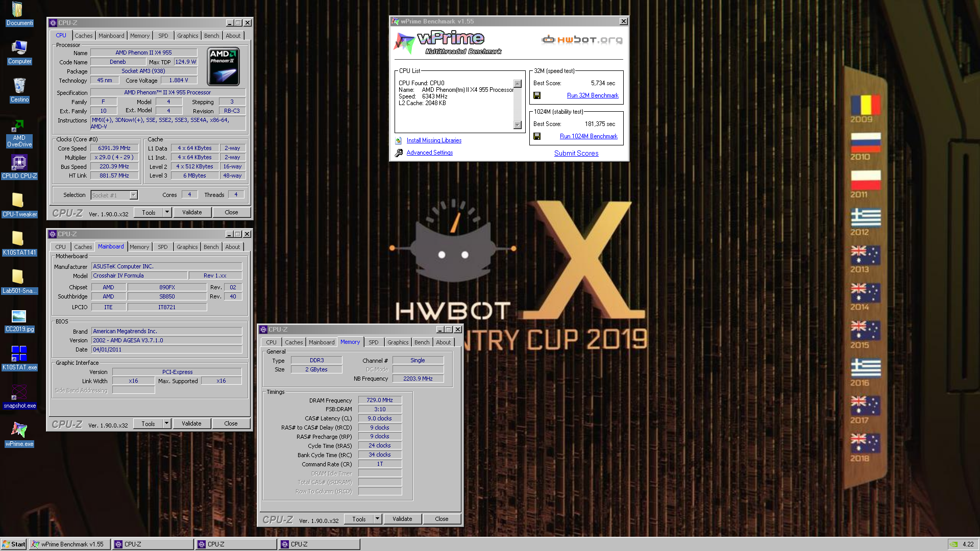The width and height of the screenshot is (980, 551).
Task: Expand Tools dropdown arrow in Mainboard window
Action: point(166,423)
